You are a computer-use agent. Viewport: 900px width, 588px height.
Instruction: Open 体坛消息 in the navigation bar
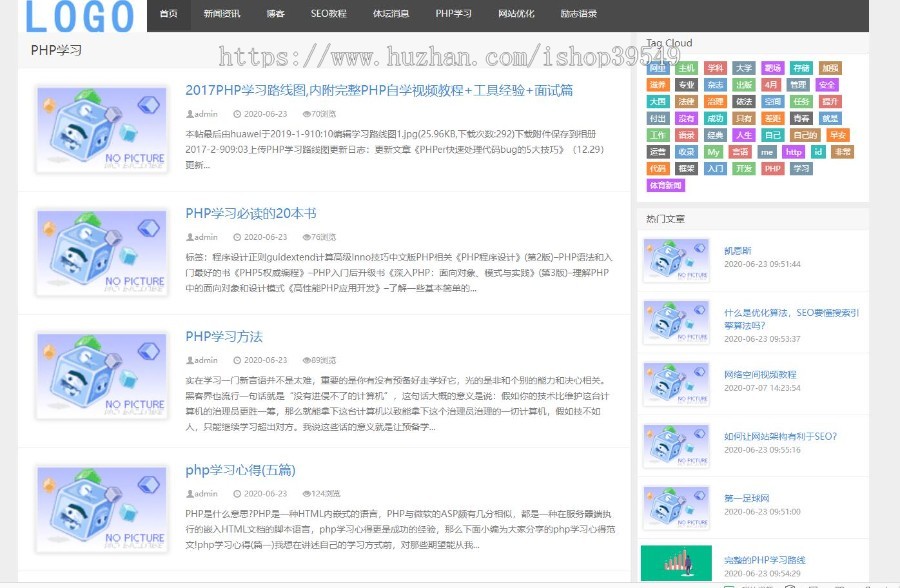391,13
